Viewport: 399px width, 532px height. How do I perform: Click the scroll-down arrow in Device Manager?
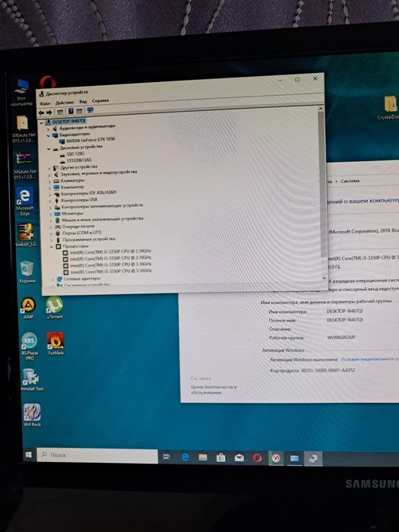pos(324,277)
